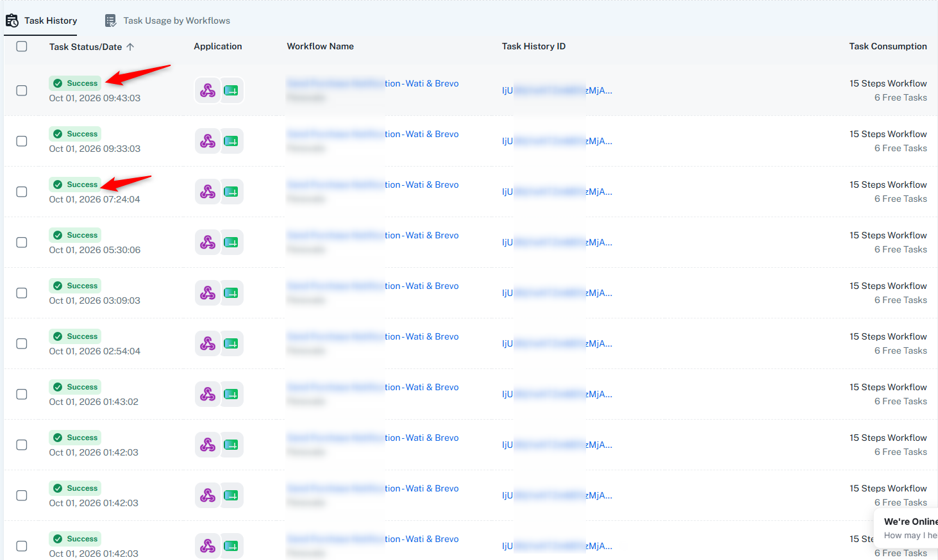Click the purple webhook icon in 09:43:03 row
The image size is (938, 560).
coord(208,90)
